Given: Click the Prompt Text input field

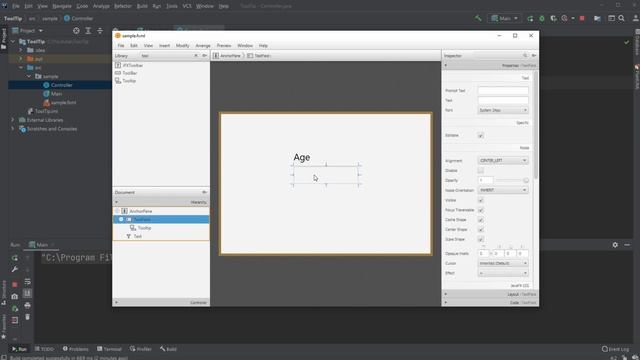Looking at the screenshot, I should 503,90.
